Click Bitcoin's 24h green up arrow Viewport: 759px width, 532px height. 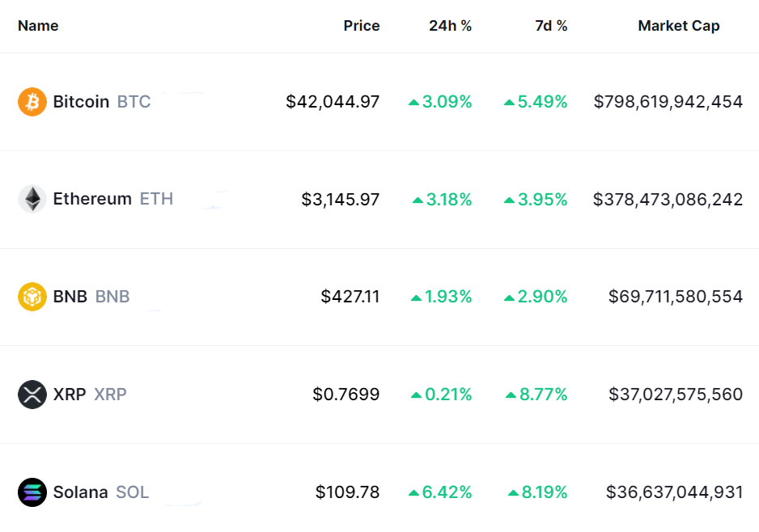click(413, 103)
